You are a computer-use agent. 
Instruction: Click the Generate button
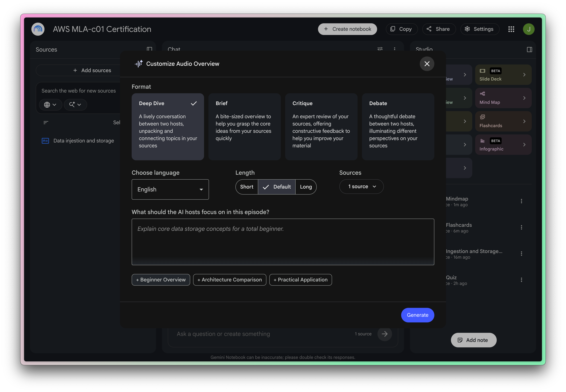418,315
